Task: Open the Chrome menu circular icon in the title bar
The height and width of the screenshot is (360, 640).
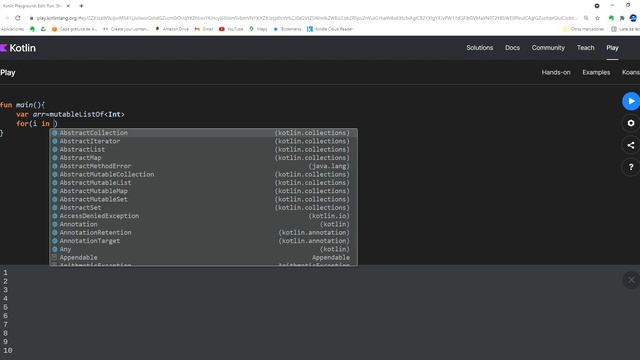Action: [597, 6]
